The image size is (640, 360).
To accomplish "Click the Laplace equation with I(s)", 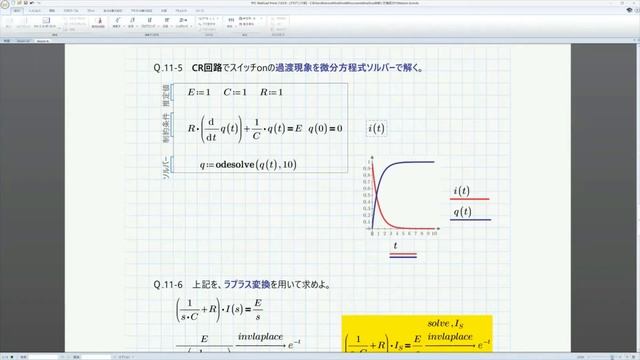I will click(x=219, y=309).
